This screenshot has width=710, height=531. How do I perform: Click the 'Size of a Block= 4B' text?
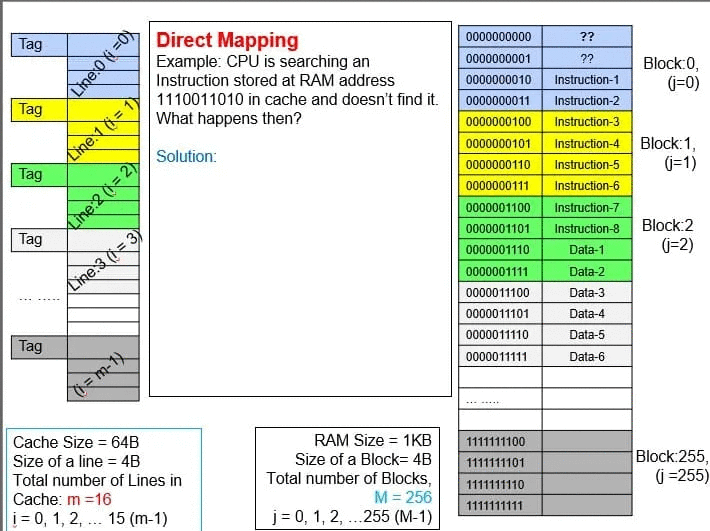[x=363, y=459]
